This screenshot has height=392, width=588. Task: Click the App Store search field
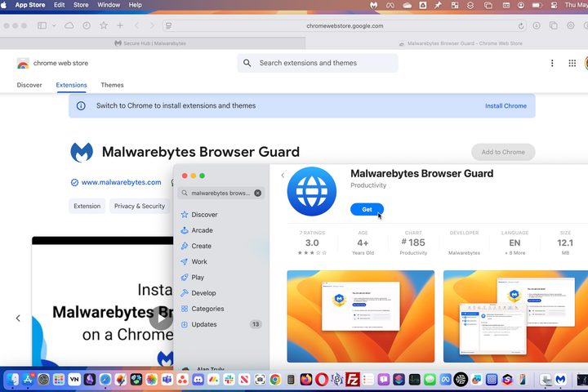pyautogui.click(x=220, y=194)
